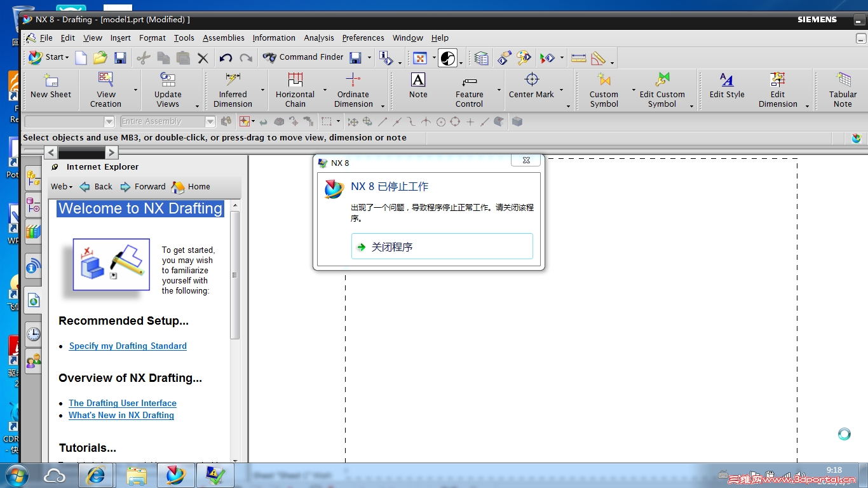The height and width of the screenshot is (488, 868).
Task: Open the Web dropdown in the browser panel
Action: (62, 187)
